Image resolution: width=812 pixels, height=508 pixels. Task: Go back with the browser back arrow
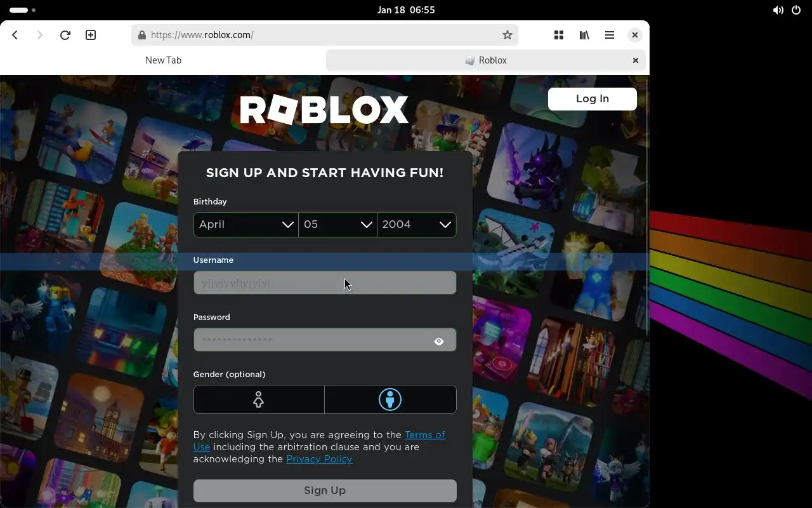[15, 35]
